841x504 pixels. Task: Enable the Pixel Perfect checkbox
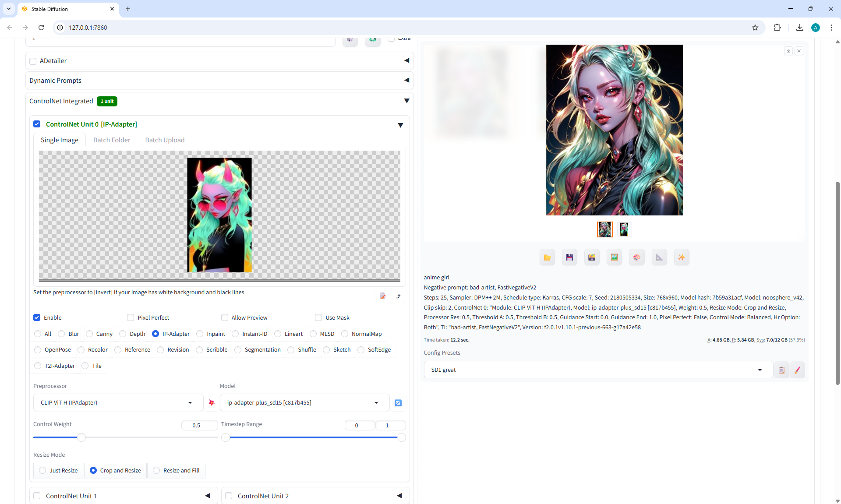[x=131, y=318]
